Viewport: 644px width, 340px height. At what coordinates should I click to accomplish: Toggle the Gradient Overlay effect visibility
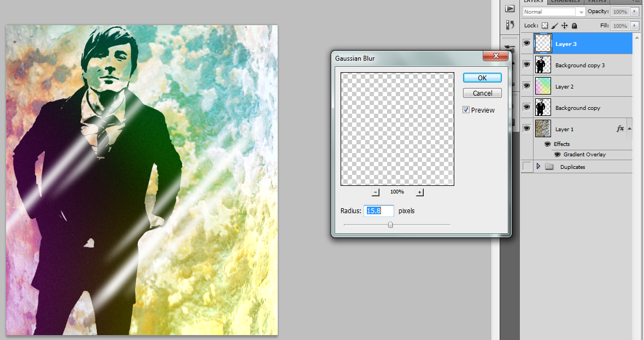click(557, 155)
